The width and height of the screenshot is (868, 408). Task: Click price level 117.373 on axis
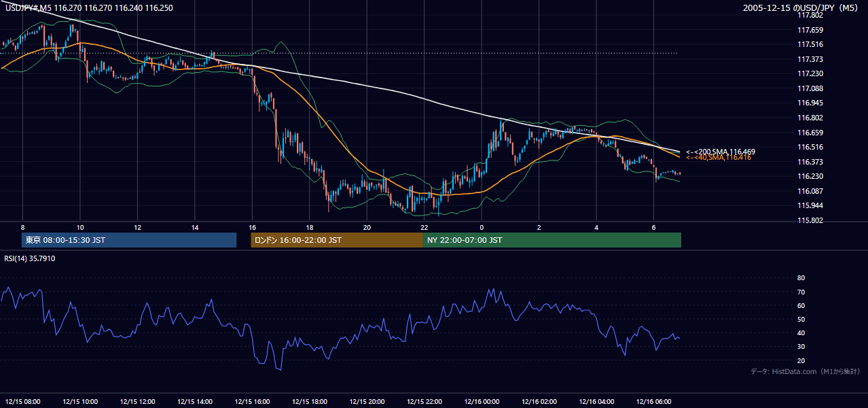[810, 59]
